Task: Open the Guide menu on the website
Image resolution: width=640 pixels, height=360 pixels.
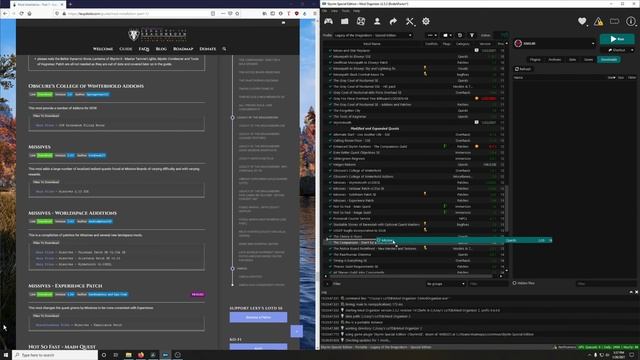Action: [126, 49]
